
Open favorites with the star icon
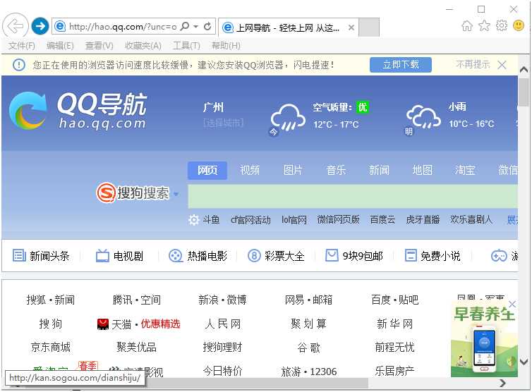point(484,25)
